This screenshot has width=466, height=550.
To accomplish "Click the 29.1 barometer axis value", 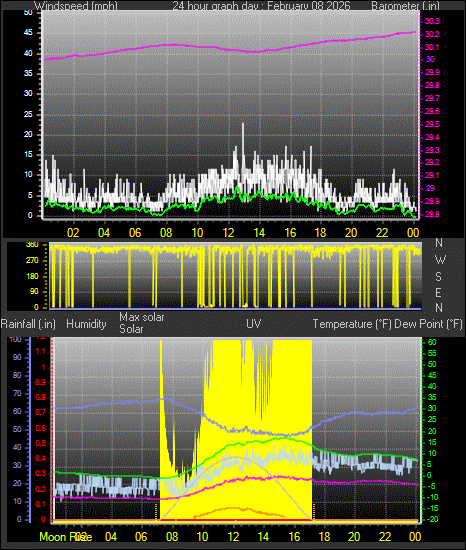I will (x=432, y=175).
